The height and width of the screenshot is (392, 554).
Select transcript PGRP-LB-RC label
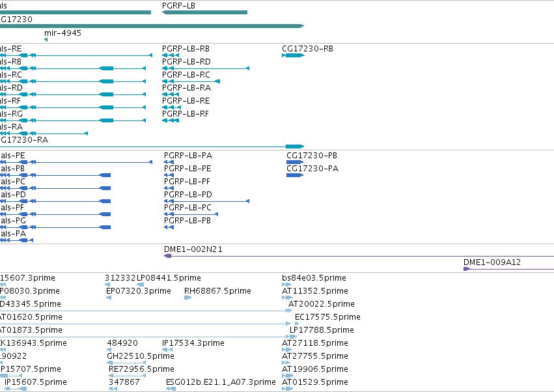tap(186, 75)
